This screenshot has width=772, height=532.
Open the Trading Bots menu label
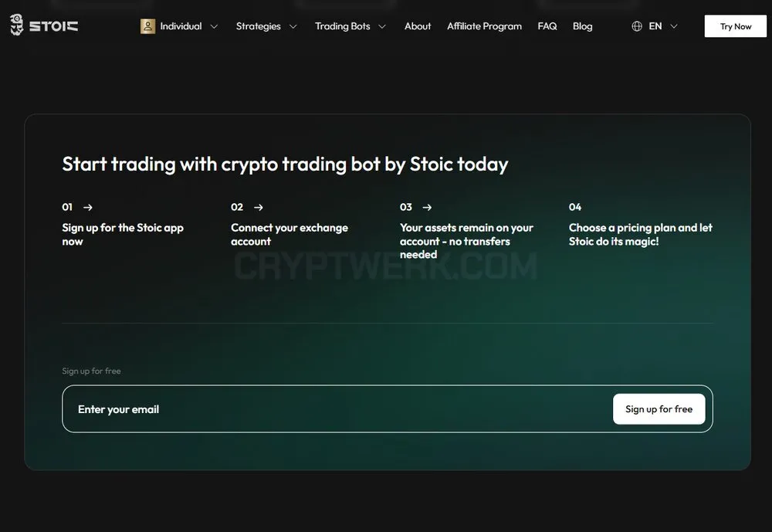343,26
